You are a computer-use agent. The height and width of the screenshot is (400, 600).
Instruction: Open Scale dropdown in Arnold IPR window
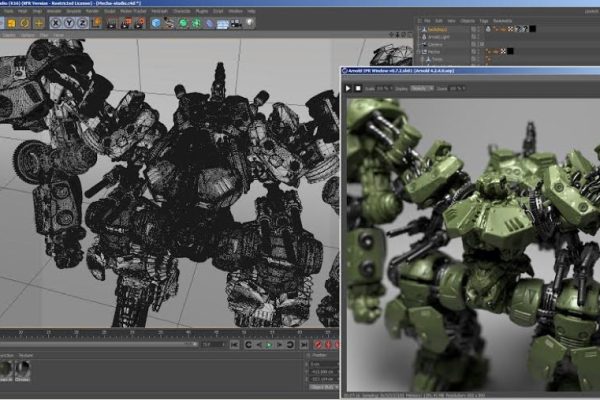[x=384, y=88]
